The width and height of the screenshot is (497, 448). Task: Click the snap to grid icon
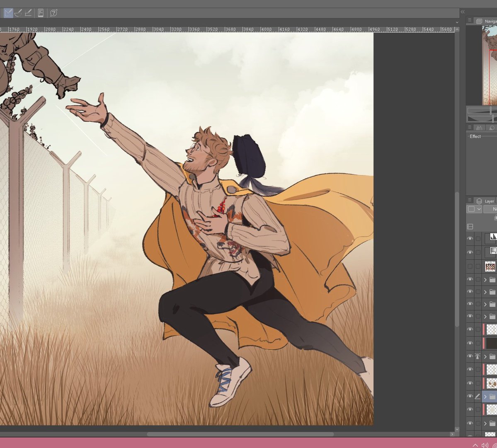pos(28,13)
